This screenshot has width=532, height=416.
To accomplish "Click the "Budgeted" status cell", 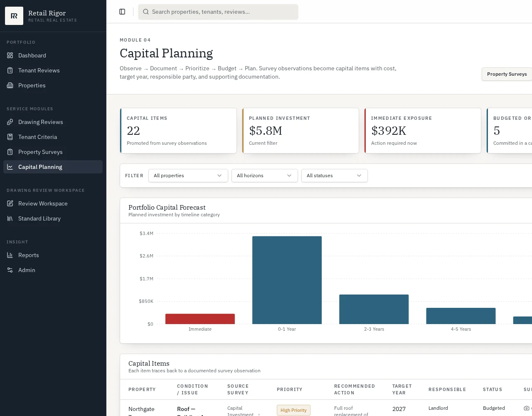I will tap(494, 408).
